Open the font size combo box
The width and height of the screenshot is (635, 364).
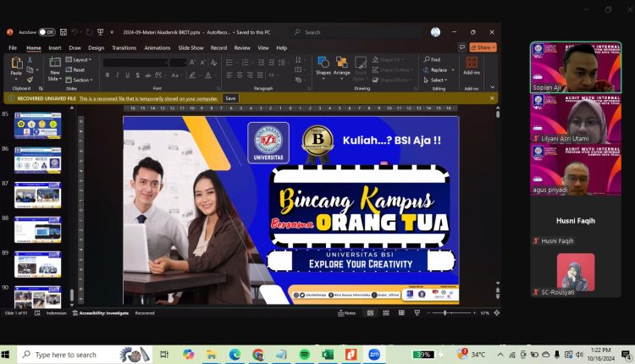pos(178,63)
